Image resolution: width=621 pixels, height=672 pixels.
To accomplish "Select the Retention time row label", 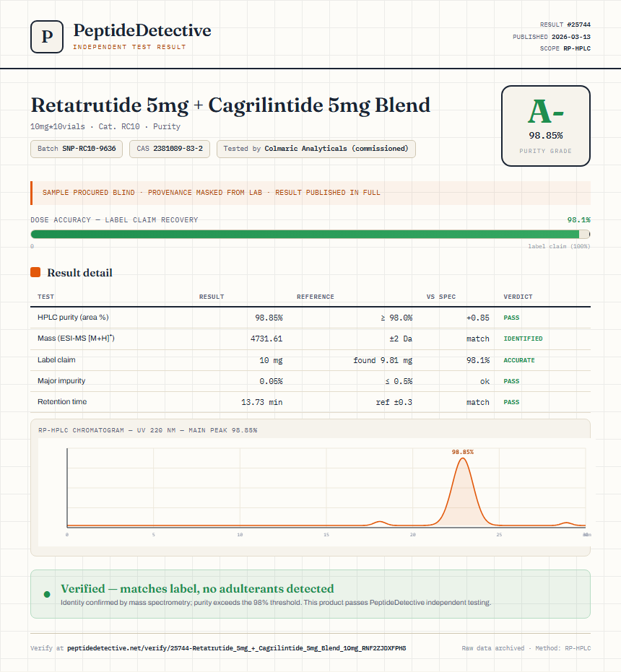I will [x=62, y=401].
